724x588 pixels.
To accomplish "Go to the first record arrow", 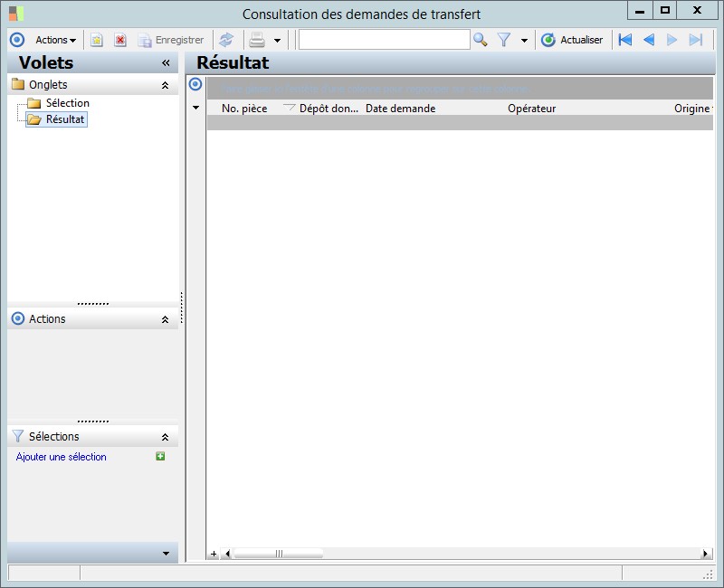I will (624, 40).
